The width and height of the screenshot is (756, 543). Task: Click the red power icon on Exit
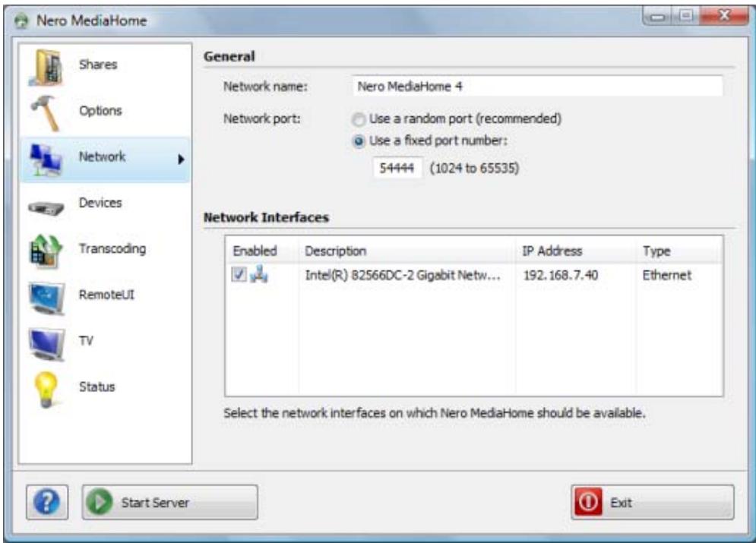click(588, 502)
